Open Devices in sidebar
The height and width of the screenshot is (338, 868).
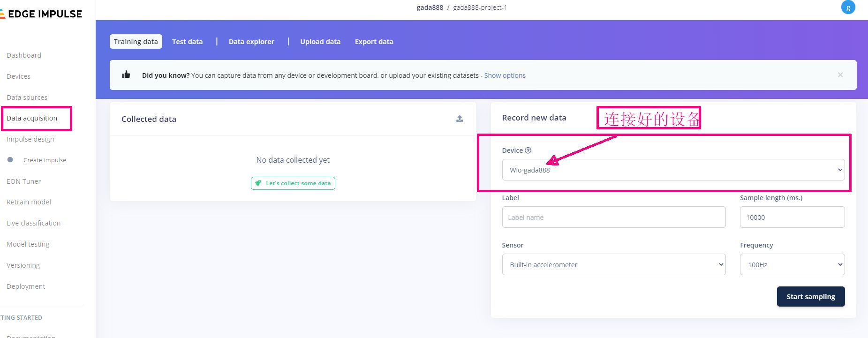click(x=18, y=76)
